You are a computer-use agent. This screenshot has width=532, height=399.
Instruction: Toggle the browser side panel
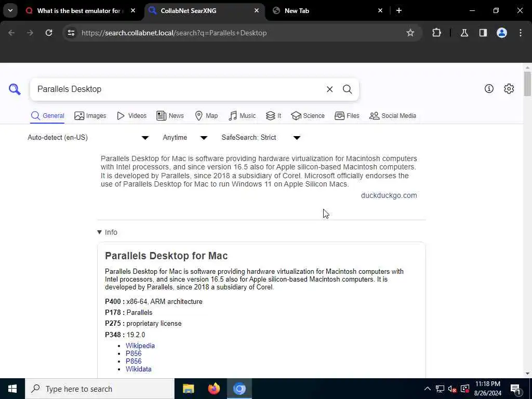pos(483,33)
